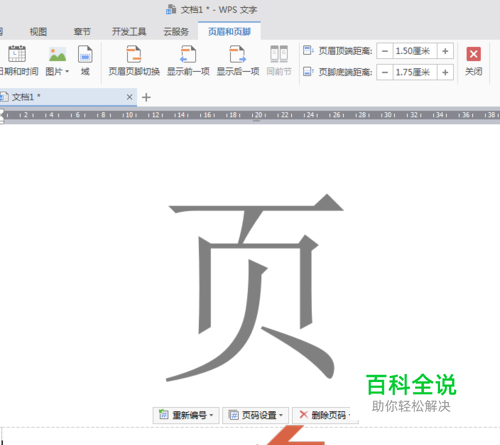Add a new document tab with plus
Viewport: 500px width, 445px height.
(146, 97)
